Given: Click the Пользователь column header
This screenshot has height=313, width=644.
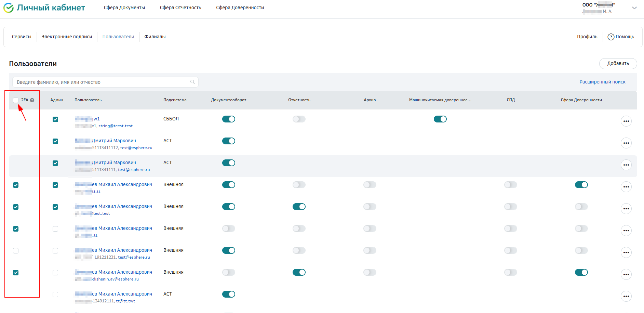Looking at the screenshot, I should coord(88,100).
